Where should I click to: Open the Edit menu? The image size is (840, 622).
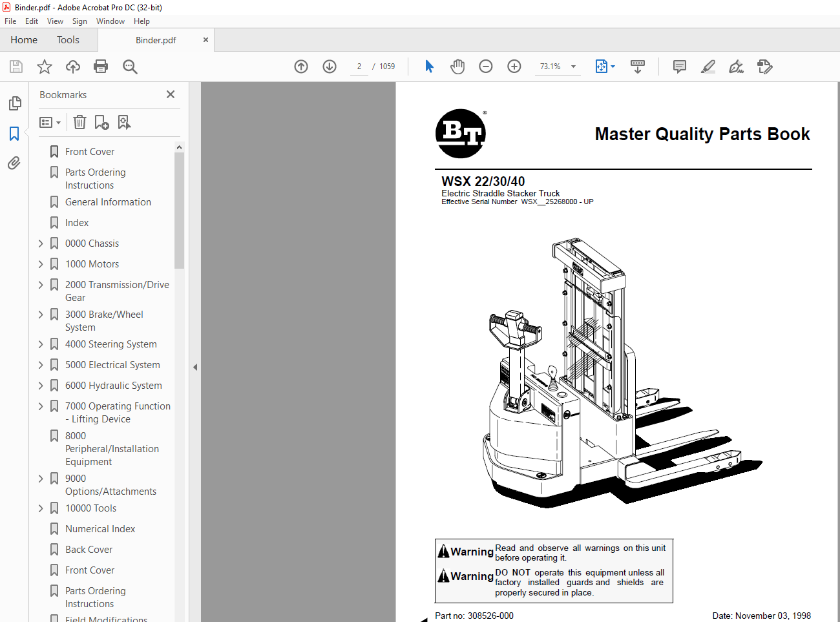pyautogui.click(x=32, y=21)
